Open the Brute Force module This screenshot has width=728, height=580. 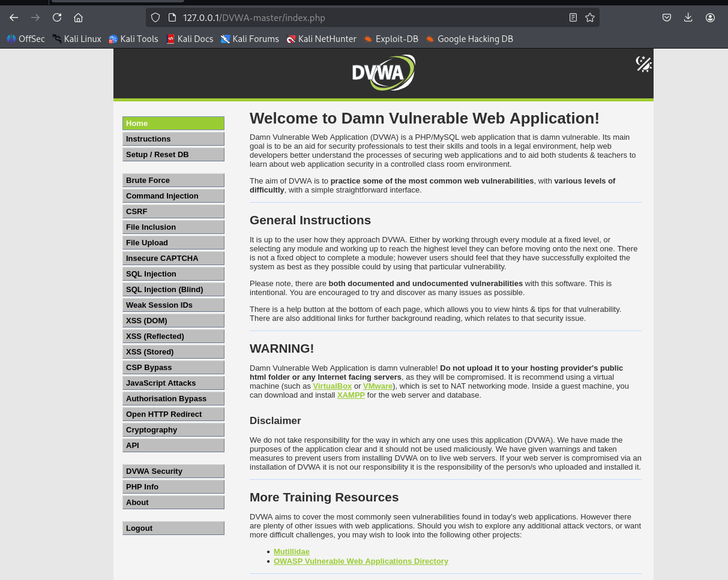[x=173, y=180]
